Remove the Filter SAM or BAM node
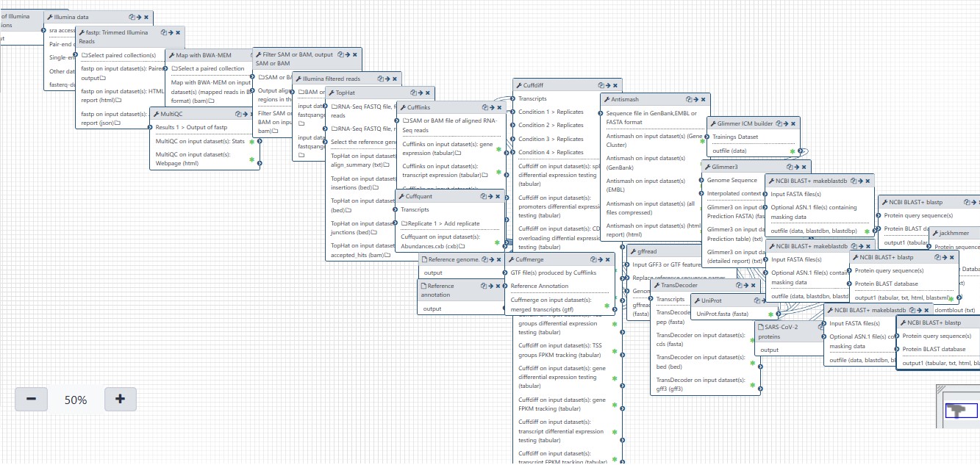Screen dimensions: 980x465 pos(354,54)
